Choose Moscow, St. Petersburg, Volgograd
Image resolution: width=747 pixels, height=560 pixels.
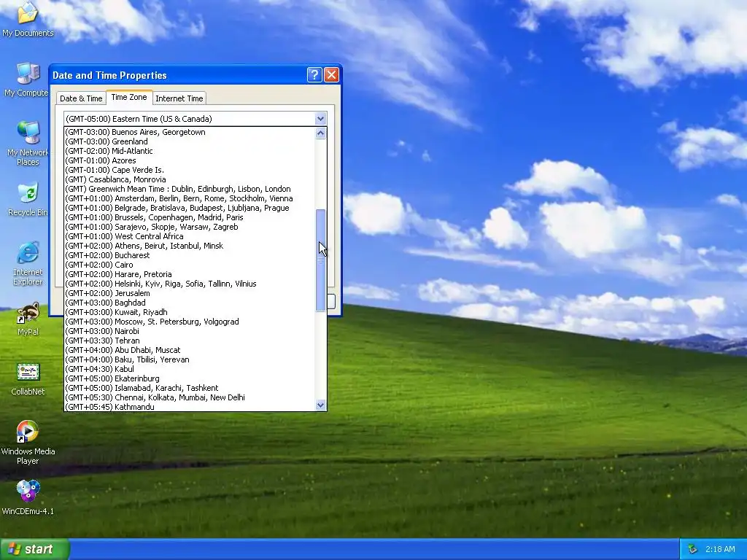click(190, 322)
